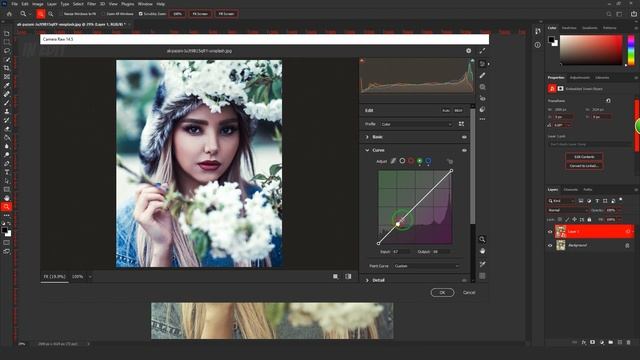Toggle the sampler overlay in Camera Raw
Viewport: 640px width, 360px height.
[x=482, y=264]
